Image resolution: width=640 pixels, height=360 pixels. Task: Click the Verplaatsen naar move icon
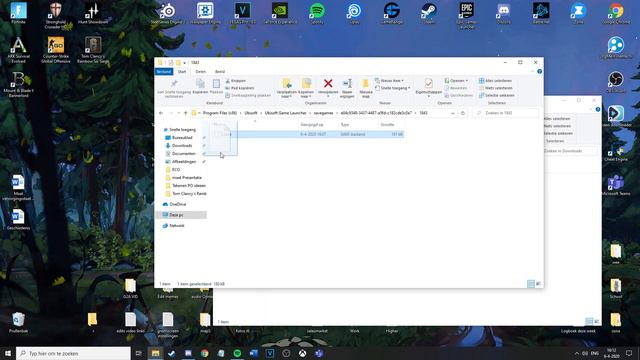pyautogui.click(x=287, y=84)
